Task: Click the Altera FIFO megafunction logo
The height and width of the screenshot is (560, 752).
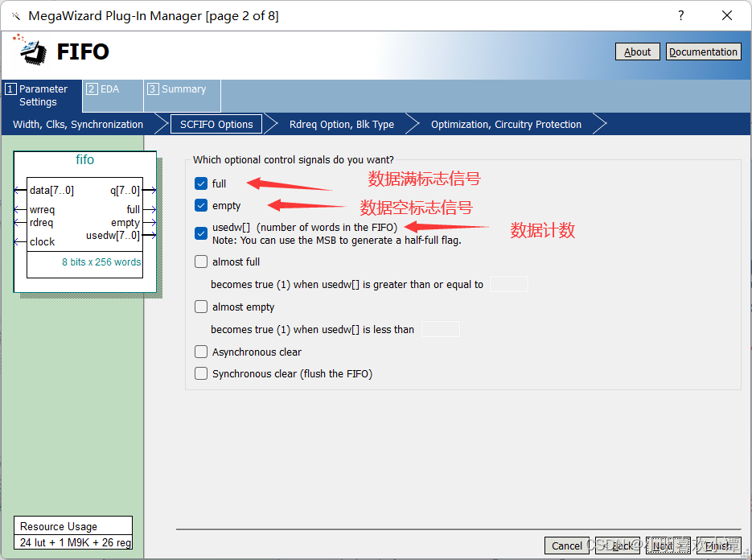Action: pos(31,51)
